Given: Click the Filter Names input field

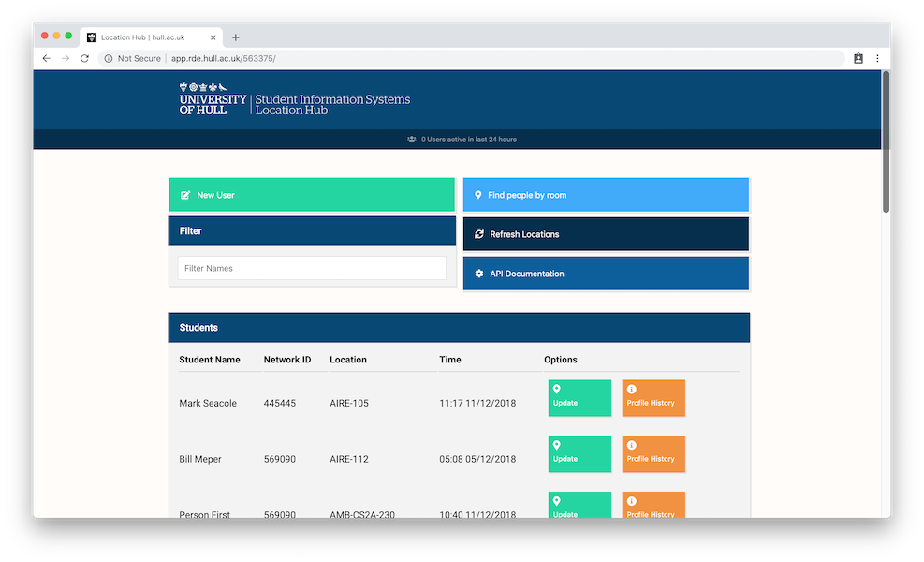Looking at the screenshot, I should point(312,268).
